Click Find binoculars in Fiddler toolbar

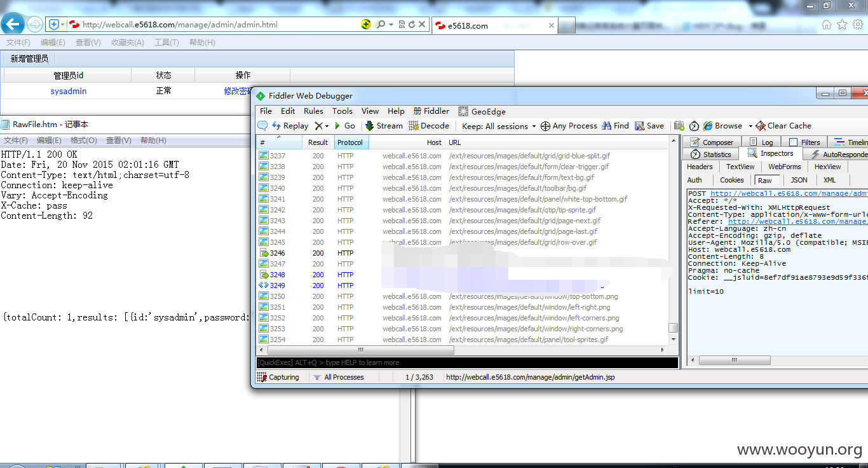pyautogui.click(x=615, y=126)
